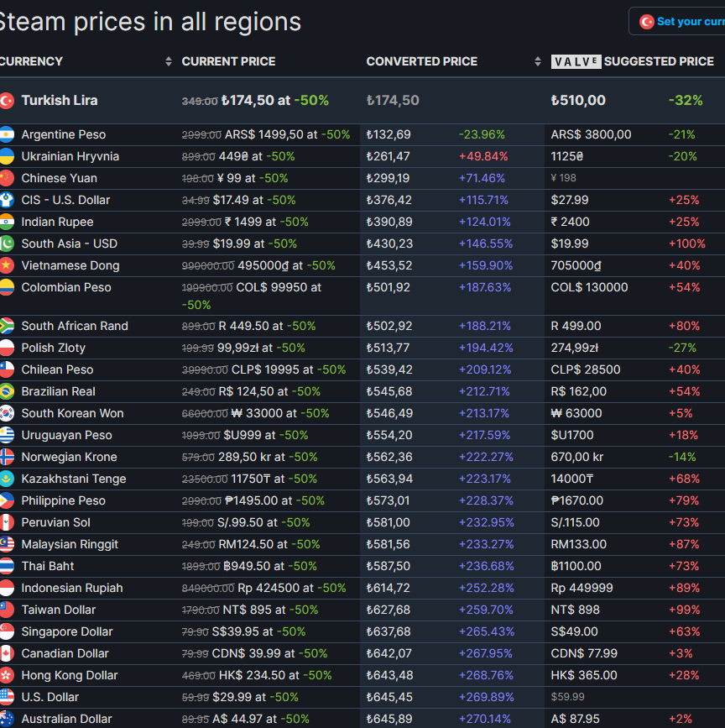Click the Chilean Peso flag icon
725x728 pixels.
click(x=7, y=369)
